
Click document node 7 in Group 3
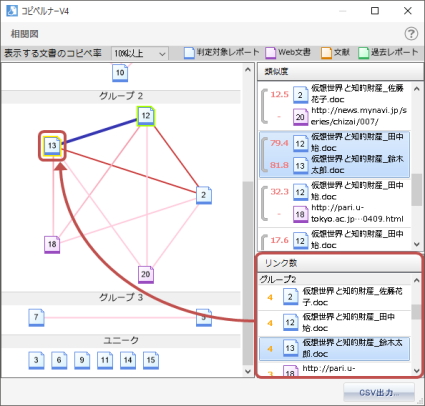36,317
